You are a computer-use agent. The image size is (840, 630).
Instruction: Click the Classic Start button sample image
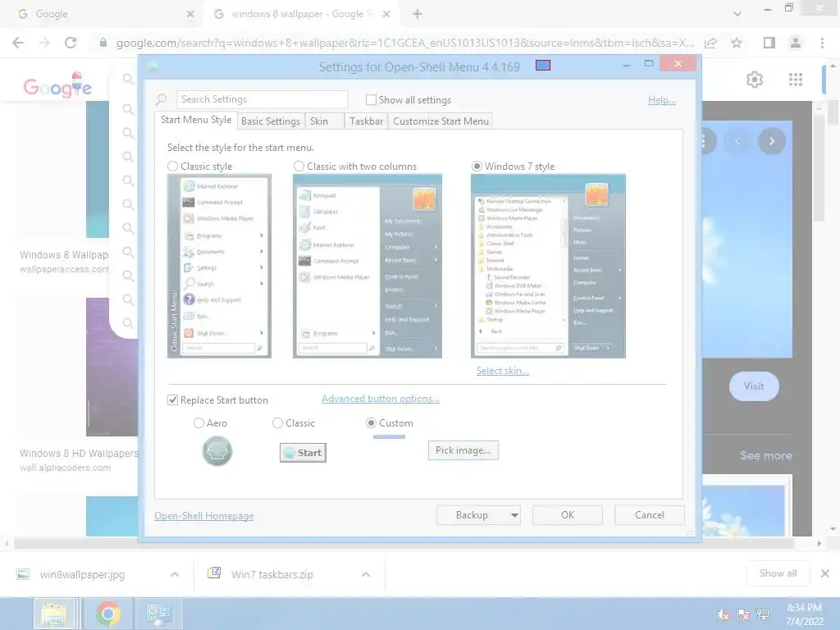point(304,453)
